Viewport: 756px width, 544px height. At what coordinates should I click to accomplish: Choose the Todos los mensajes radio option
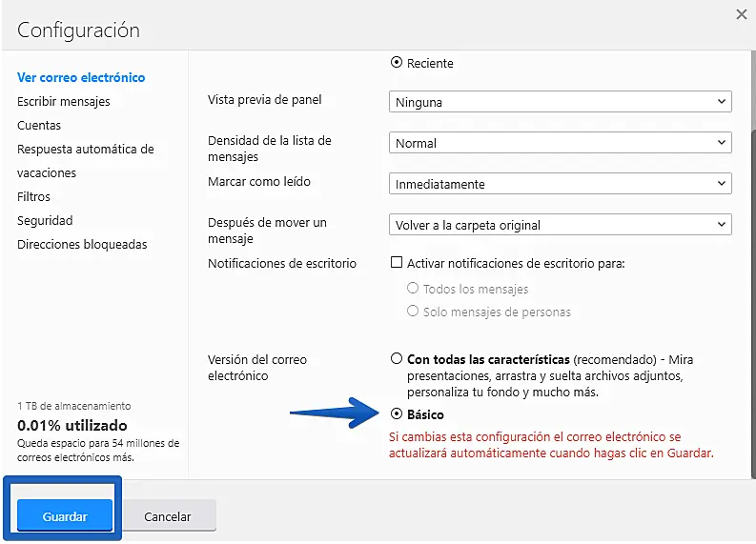pyautogui.click(x=413, y=288)
